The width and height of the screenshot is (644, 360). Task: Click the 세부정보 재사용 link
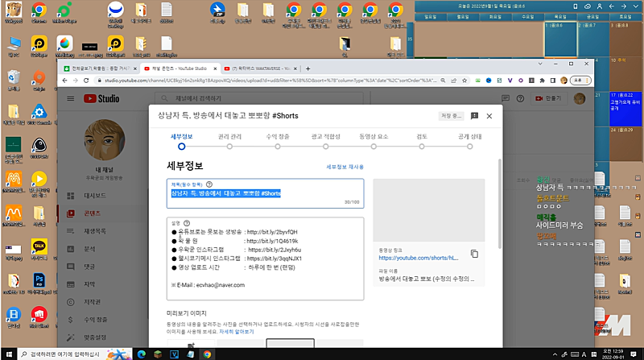click(345, 166)
